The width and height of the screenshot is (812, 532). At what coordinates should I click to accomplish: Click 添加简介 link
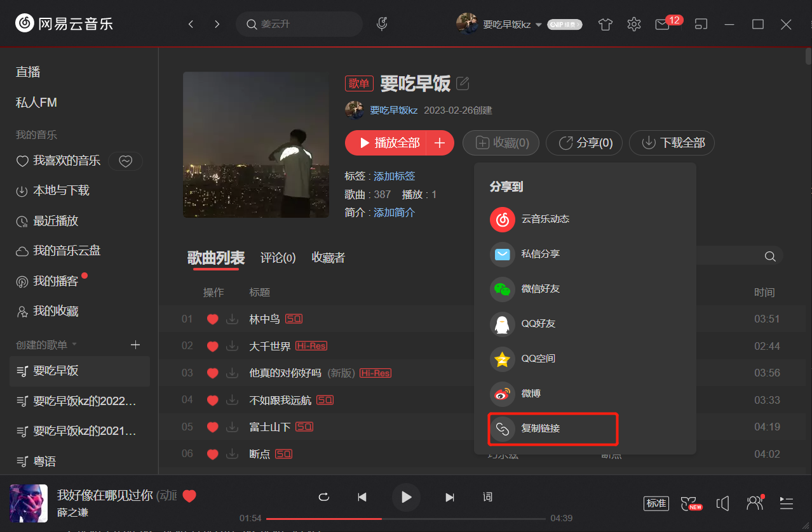click(395, 213)
